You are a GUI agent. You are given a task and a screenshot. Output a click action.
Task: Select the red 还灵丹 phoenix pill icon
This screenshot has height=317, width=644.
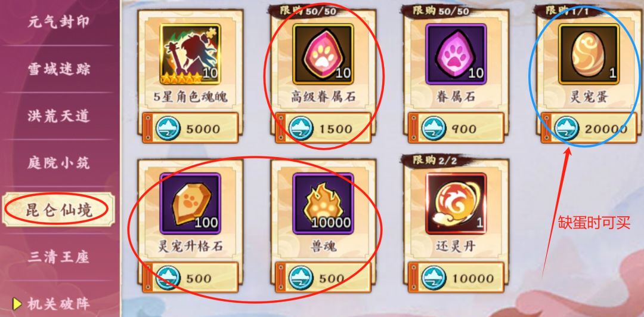point(456,204)
